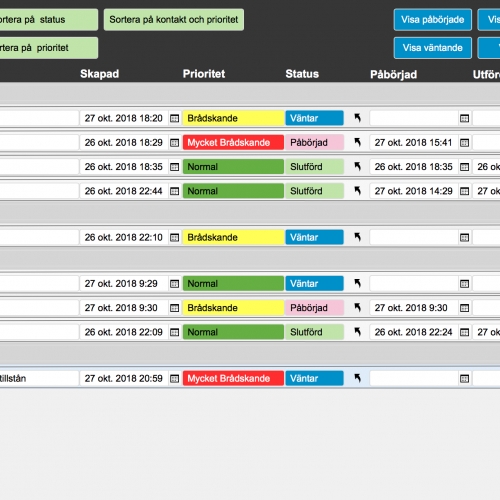Click arrow icon in the 27 okt. 2018 9:30 row

tap(357, 307)
